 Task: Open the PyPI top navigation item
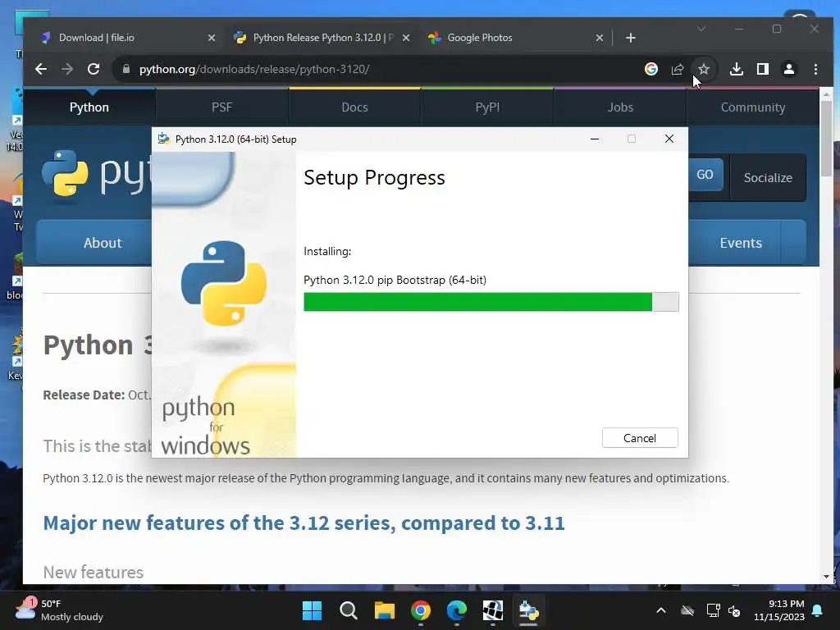pos(487,107)
